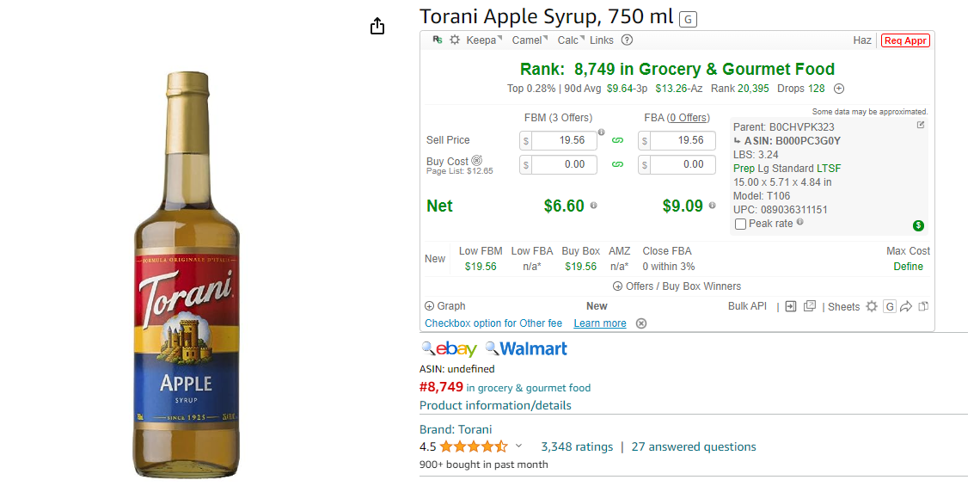Image resolution: width=980 pixels, height=486 pixels.
Task: Click info icon beside $6.60 net
Action: pos(593,206)
